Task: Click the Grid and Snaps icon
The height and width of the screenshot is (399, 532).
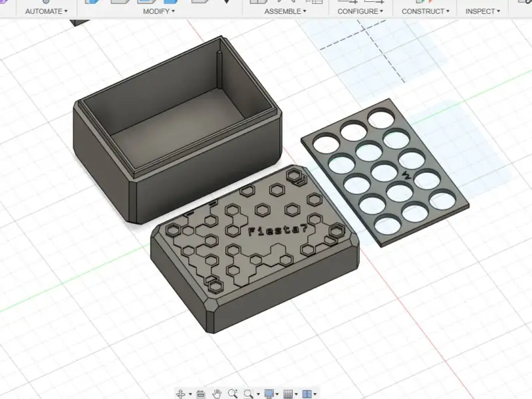Action: point(288,394)
